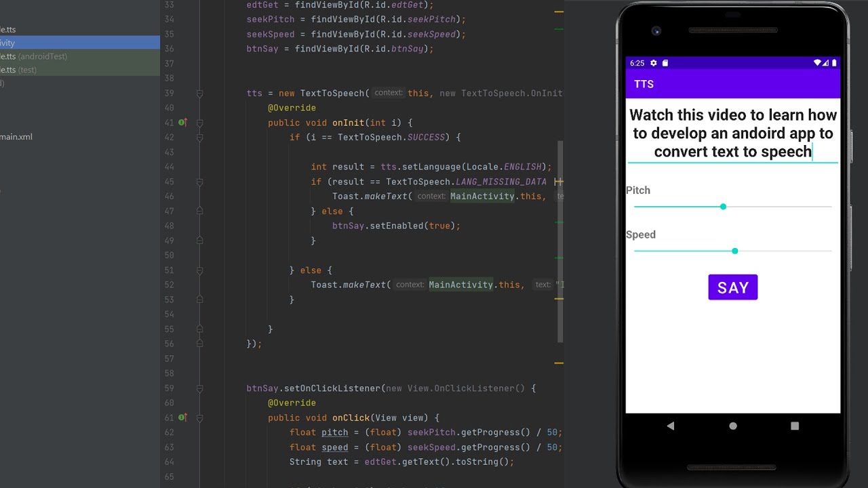Tap the cellular signal icon in emulator

pos(826,63)
